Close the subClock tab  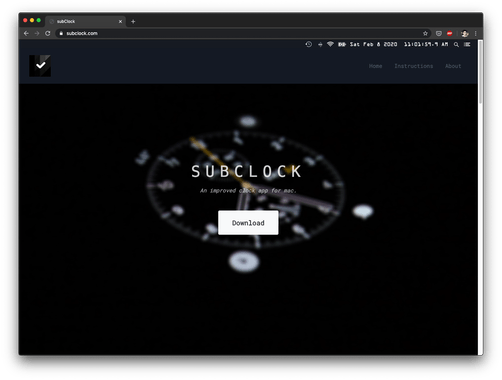point(120,21)
